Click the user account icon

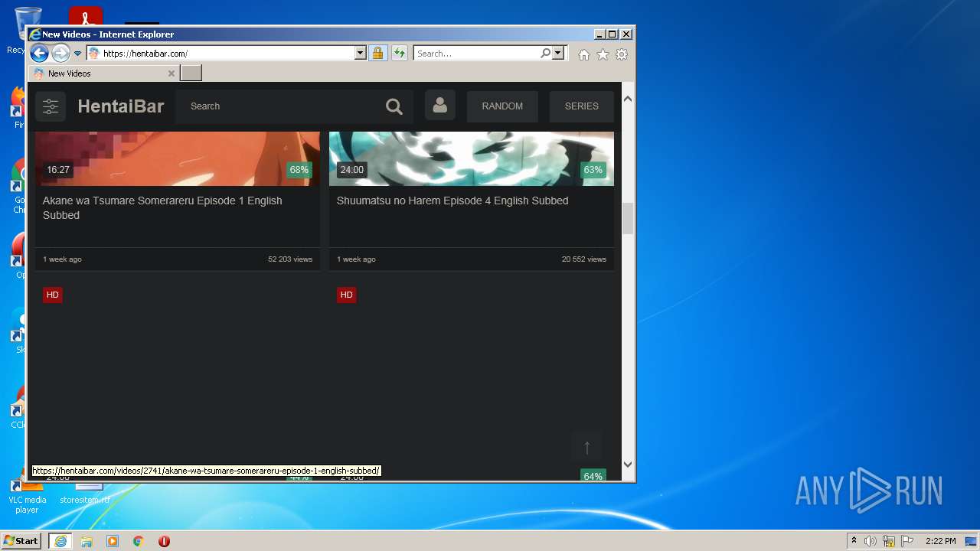pos(440,106)
